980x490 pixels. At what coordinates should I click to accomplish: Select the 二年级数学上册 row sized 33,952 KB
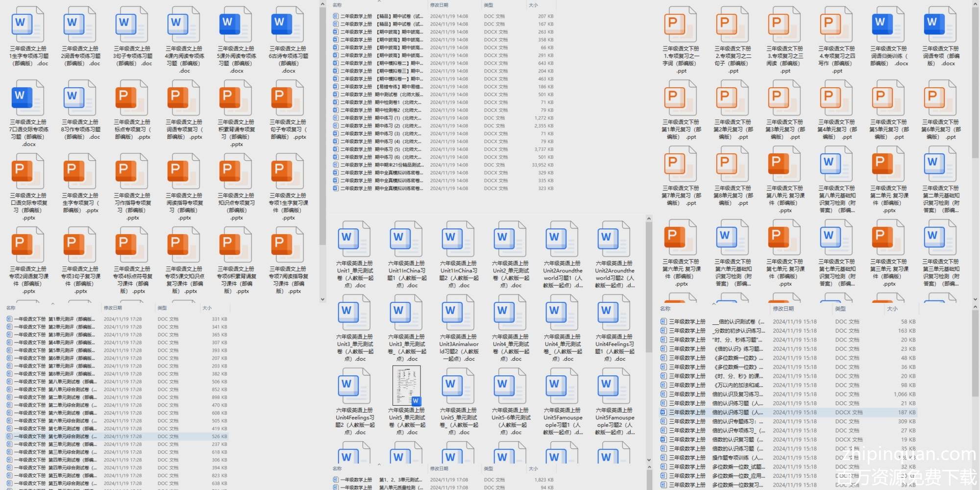(x=443, y=165)
